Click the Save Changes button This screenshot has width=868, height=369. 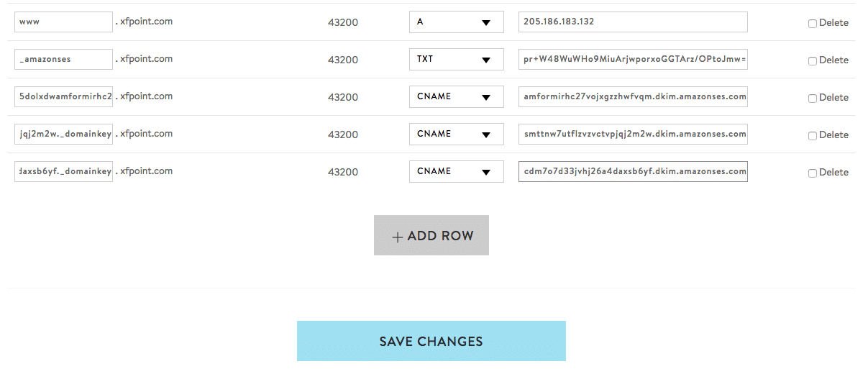click(431, 341)
